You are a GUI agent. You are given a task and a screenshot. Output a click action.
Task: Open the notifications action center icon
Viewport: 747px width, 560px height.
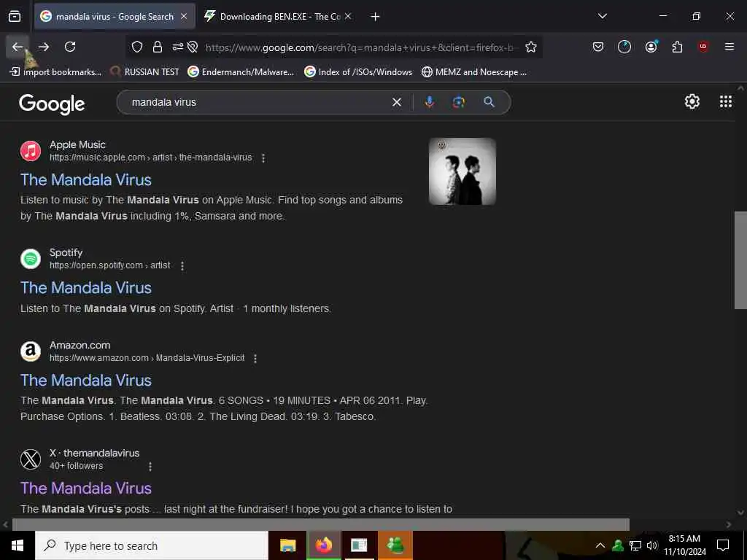(723, 545)
